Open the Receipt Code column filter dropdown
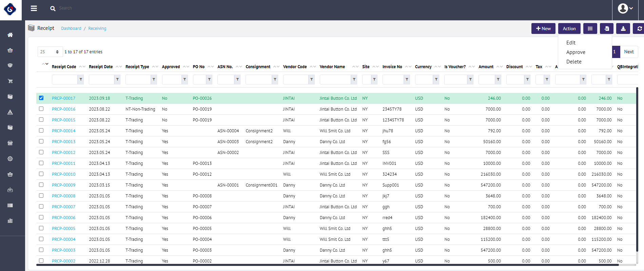 click(x=81, y=79)
